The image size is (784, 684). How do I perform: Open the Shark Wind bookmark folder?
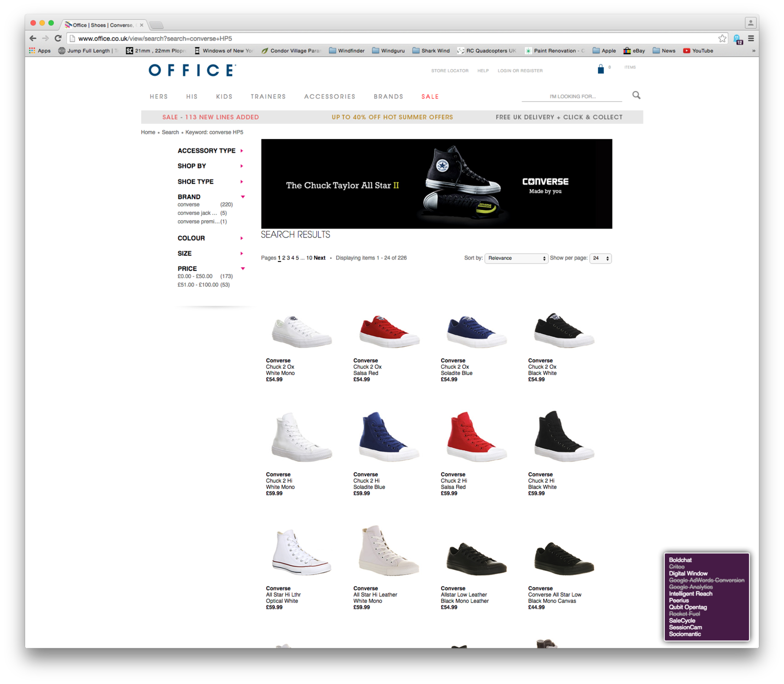(431, 51)
